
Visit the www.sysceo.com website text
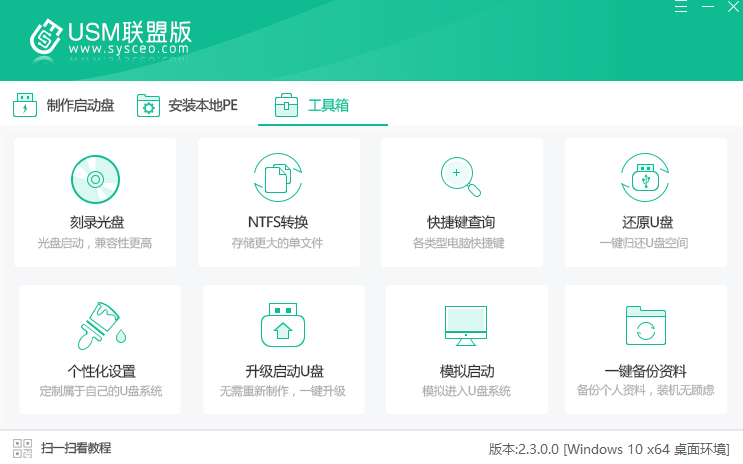128,49
